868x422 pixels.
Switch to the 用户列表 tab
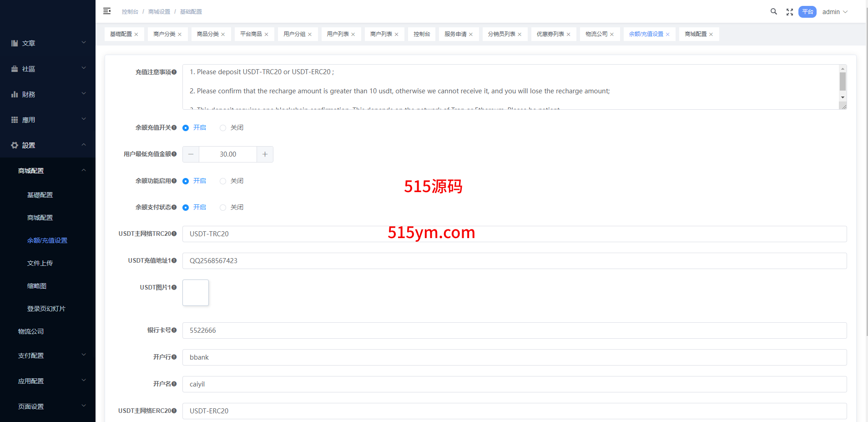(338, 34)
